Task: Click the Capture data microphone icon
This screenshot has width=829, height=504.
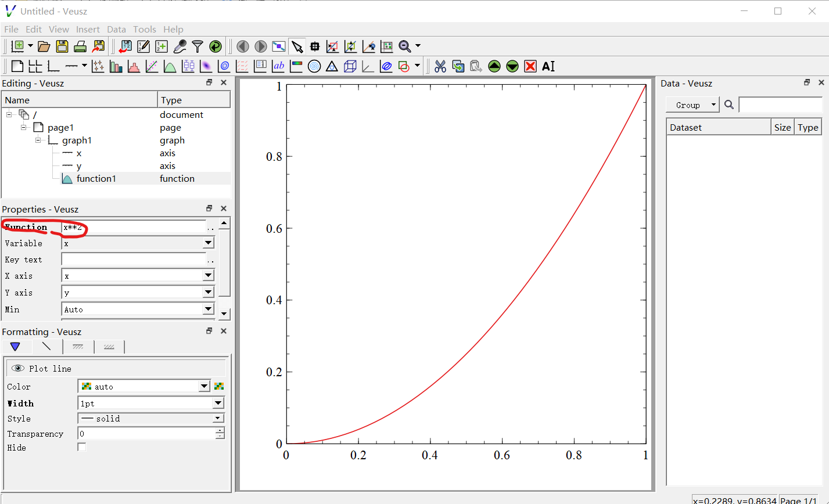Action: 180,46
